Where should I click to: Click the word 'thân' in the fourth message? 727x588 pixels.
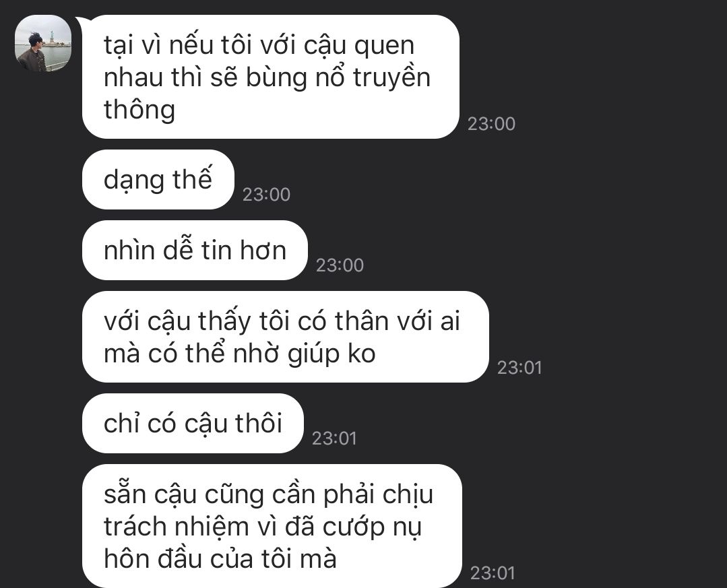pos(361,321)
